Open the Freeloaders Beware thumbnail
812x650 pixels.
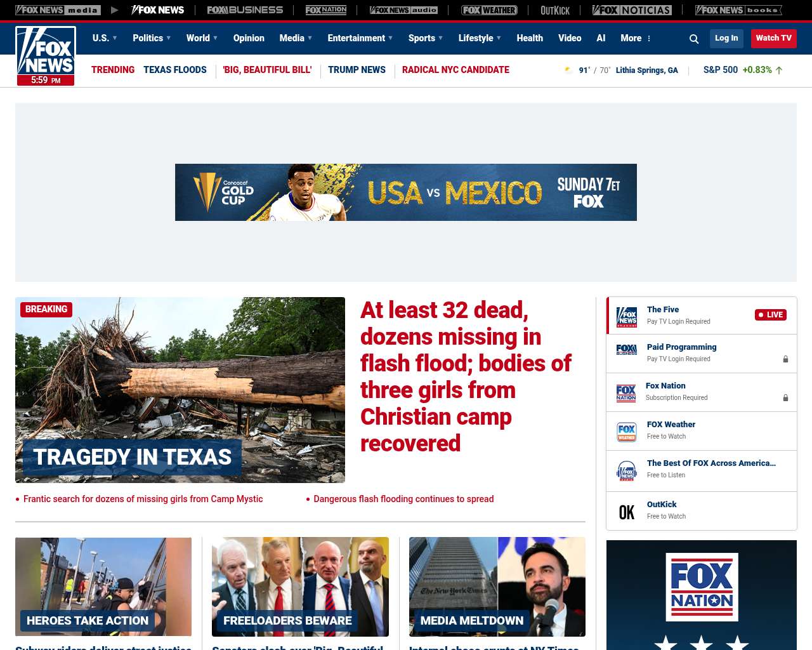300,587
